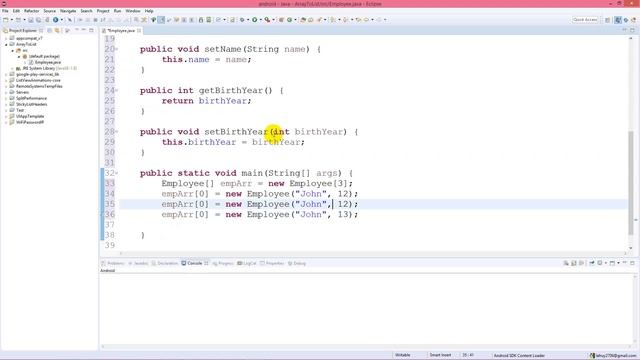Open the External Tools dropdown arrow
This screenshot has height=360, width=640.
(273, 20)
